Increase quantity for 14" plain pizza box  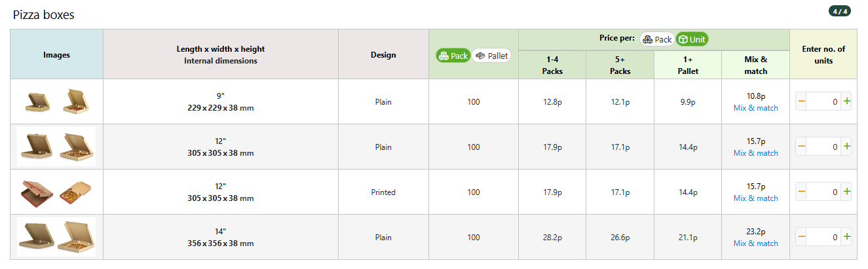[846, 237]
